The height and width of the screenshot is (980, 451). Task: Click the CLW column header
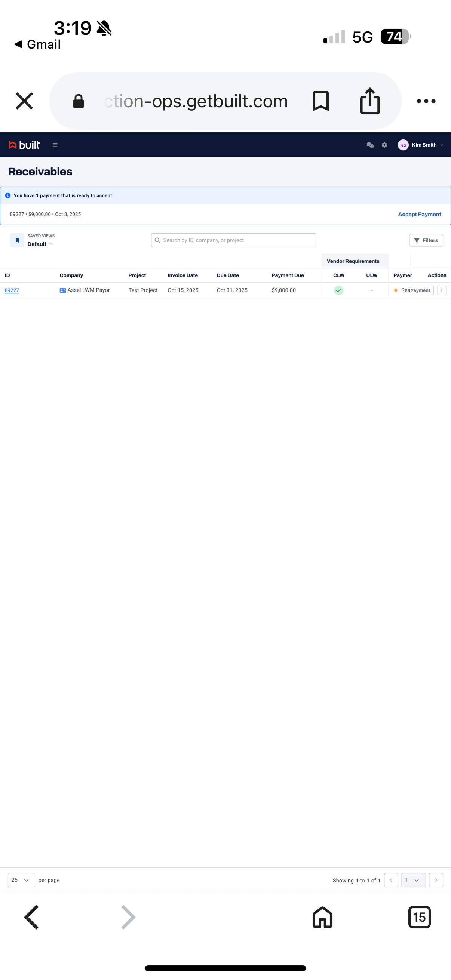[339, 275]
